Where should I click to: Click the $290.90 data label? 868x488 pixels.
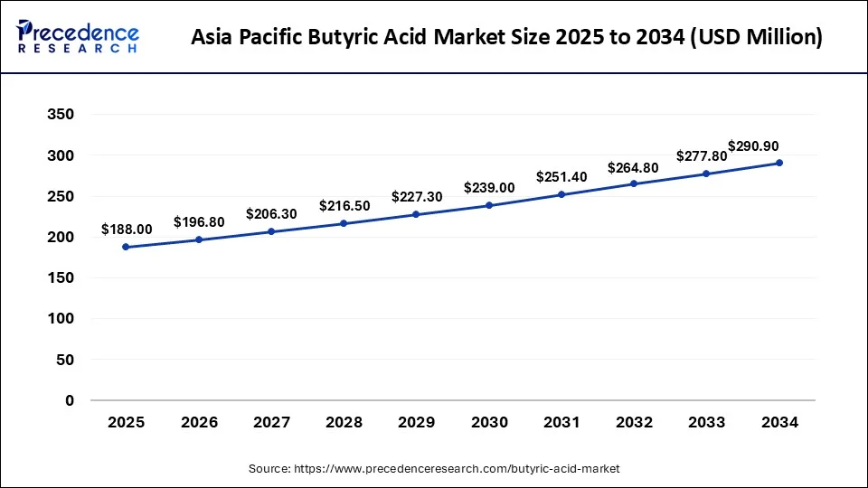753,146
